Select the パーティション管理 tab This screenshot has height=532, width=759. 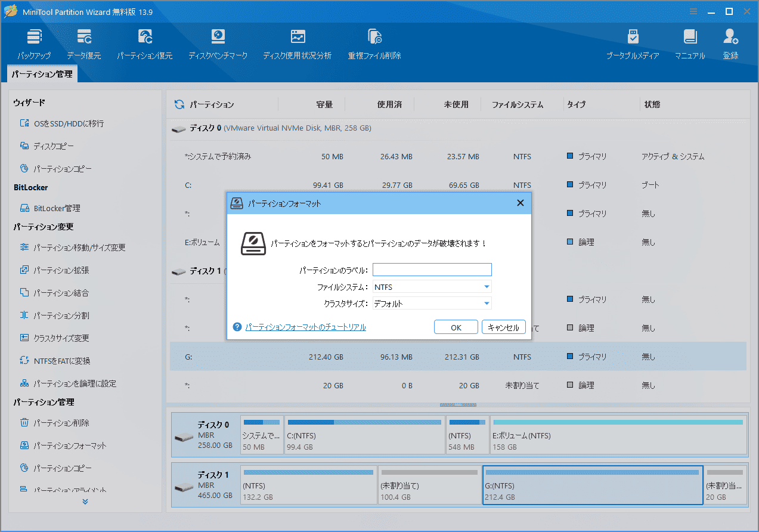[42, 75]
